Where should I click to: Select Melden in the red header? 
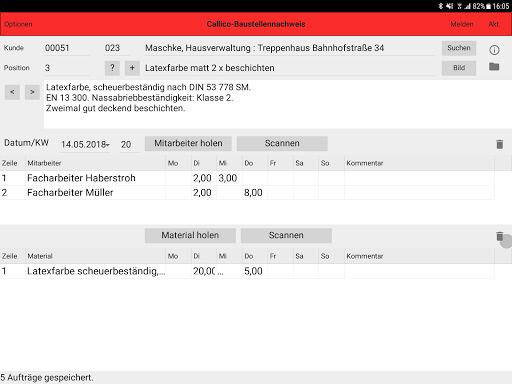coord(462,24)
